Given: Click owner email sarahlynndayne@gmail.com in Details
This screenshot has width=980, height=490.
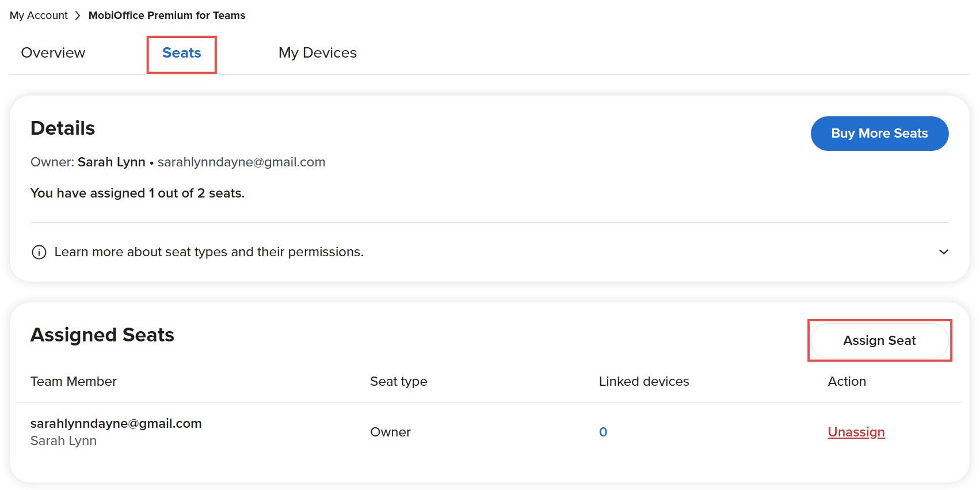Looking at the screenshot, I should coord(242,162).
